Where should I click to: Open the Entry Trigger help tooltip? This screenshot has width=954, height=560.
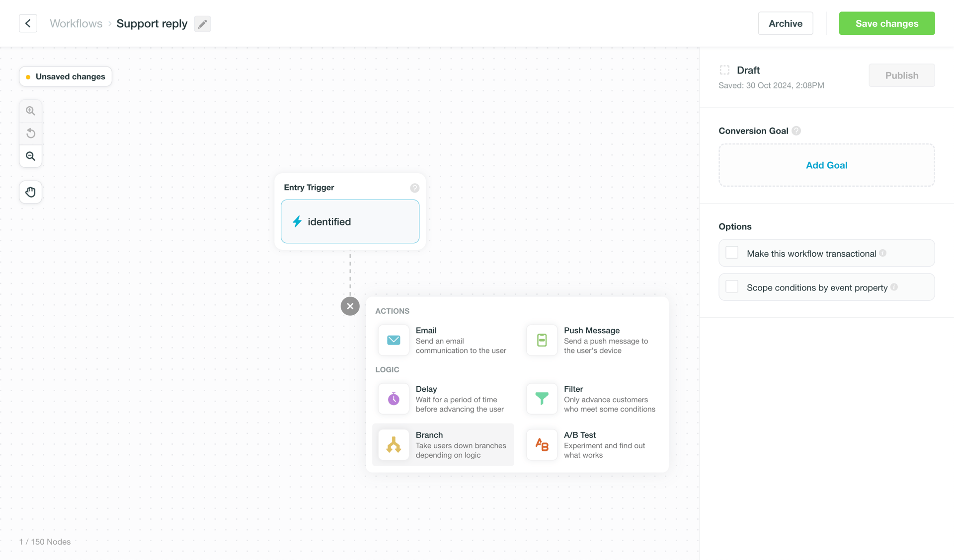tap(415, 188)
